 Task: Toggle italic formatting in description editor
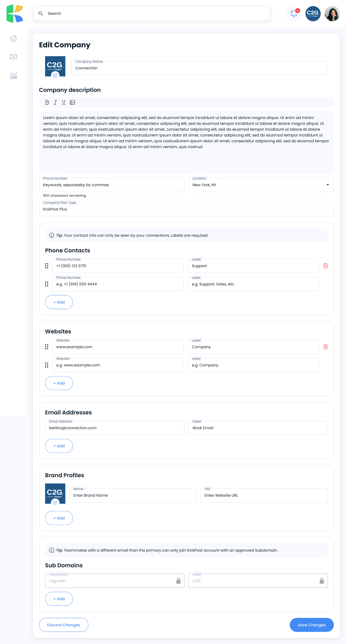pyautogui.click(x=55, y=103)
